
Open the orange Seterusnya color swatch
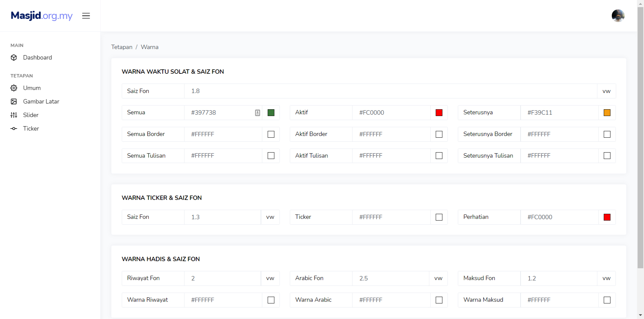[x=607, y=113]
